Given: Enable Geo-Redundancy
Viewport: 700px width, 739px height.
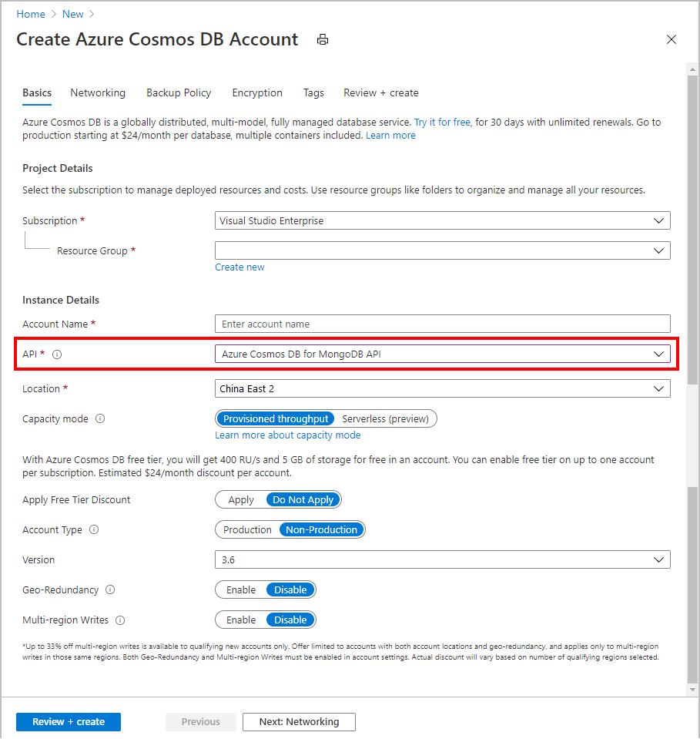Looking at the screenshot, I should 241,590.
